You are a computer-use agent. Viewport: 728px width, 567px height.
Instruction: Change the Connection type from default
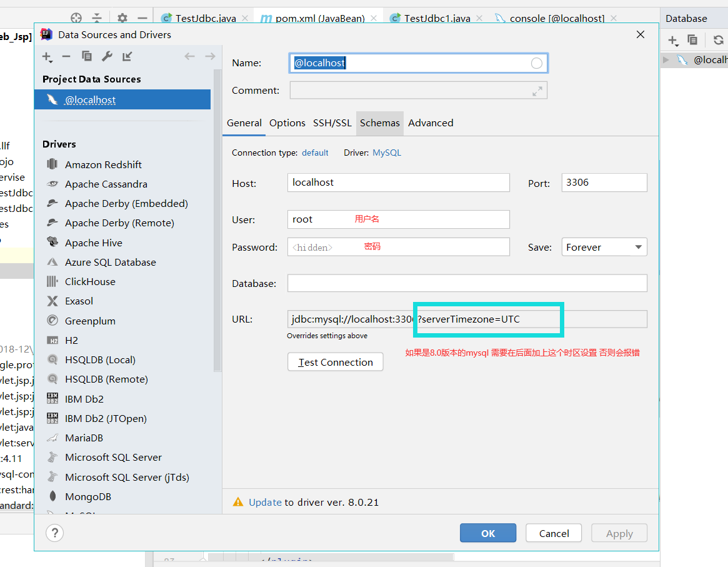pyautogui.click(x=315, y=153)
